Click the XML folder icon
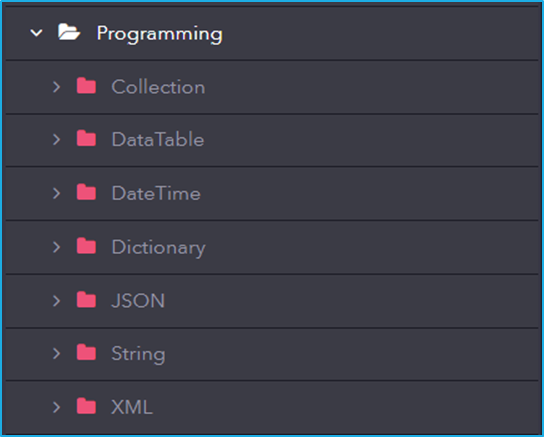 [86, 406]
